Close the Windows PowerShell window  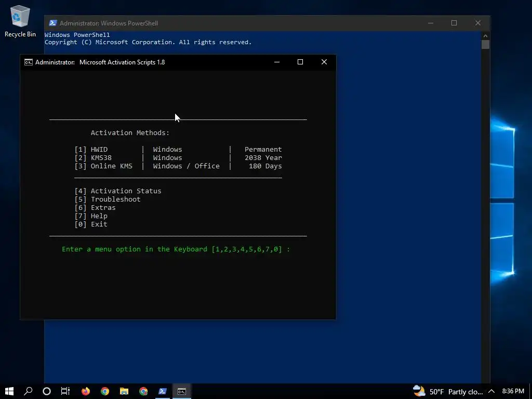coord(478,23)
